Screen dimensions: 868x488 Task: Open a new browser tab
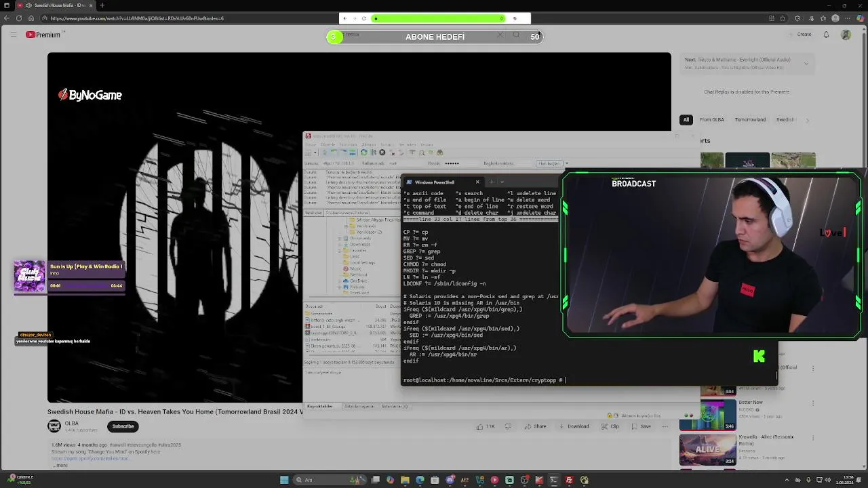coord(102,5)
